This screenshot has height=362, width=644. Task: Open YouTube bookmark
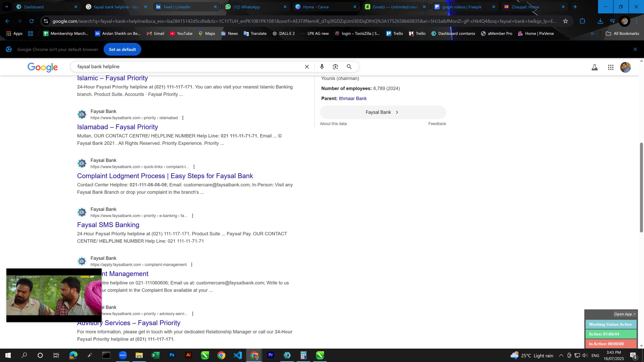tap(181, 34)
